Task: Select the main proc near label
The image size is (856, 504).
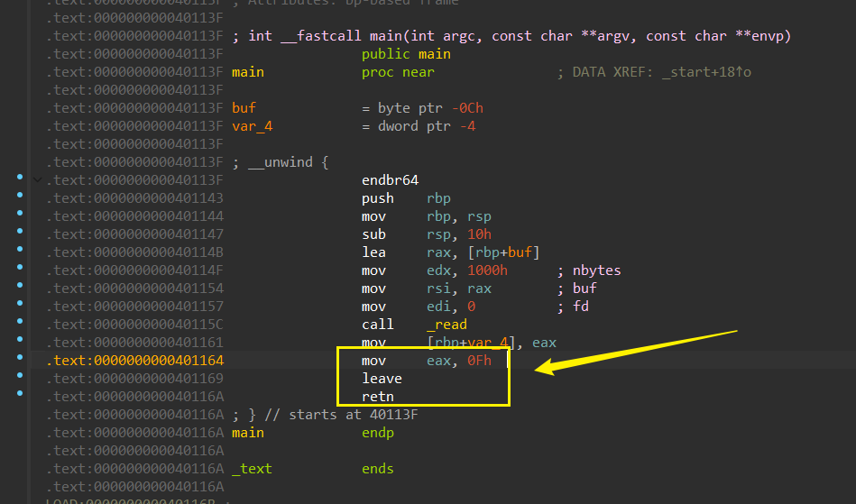Action: tap(248, 72)
